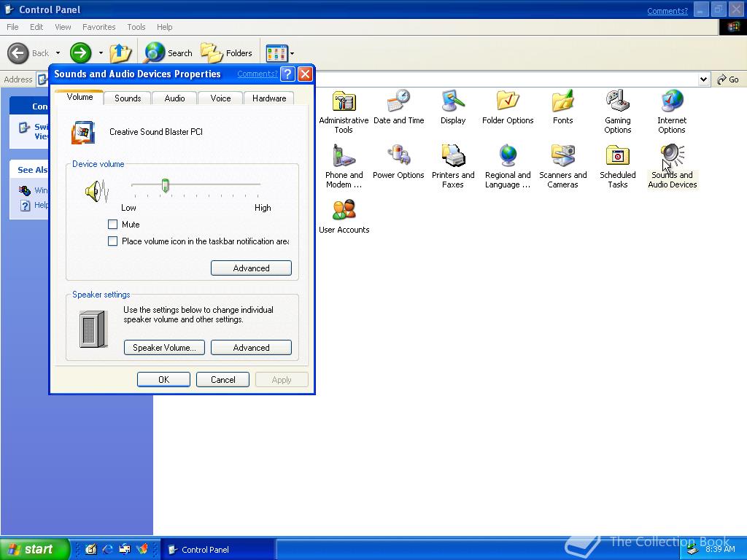Click OK in the properties dialog

coord(163,379)
